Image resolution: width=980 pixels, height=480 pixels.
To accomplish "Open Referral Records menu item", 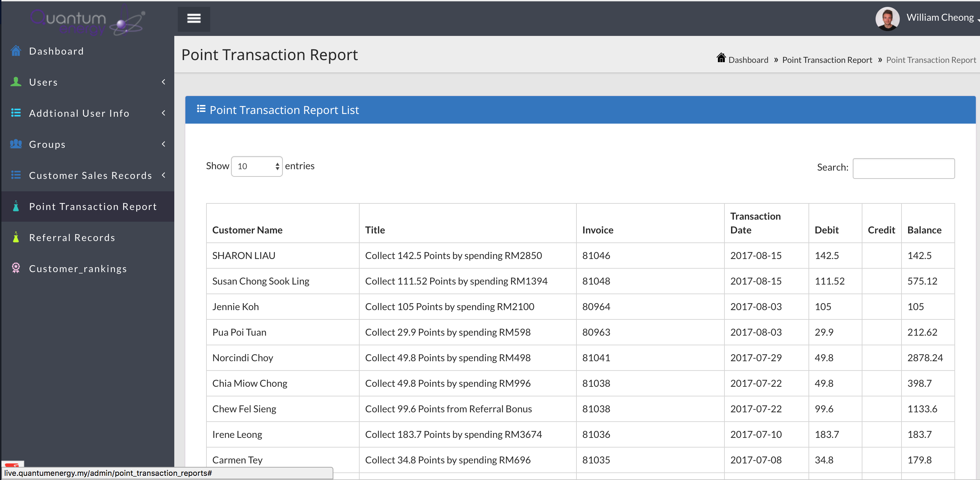I will 72,238.
